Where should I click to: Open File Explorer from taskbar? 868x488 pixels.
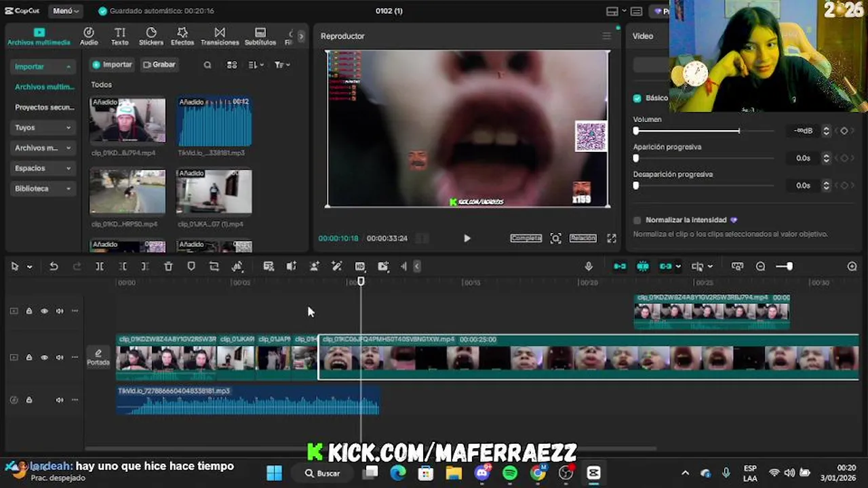pyautogui.click(x=454, y=473)
